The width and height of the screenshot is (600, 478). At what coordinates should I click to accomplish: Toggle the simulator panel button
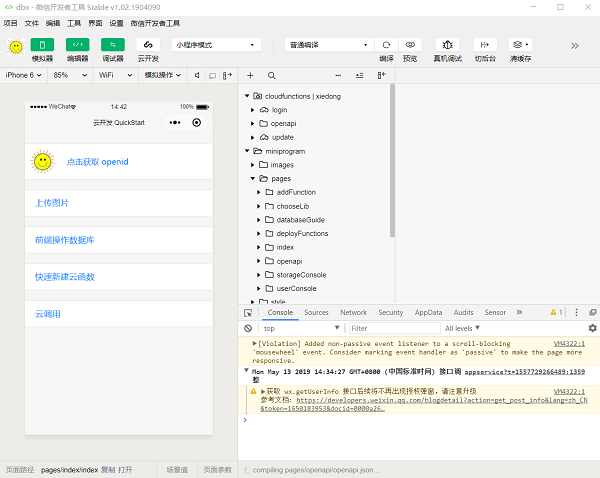(42, 45)
